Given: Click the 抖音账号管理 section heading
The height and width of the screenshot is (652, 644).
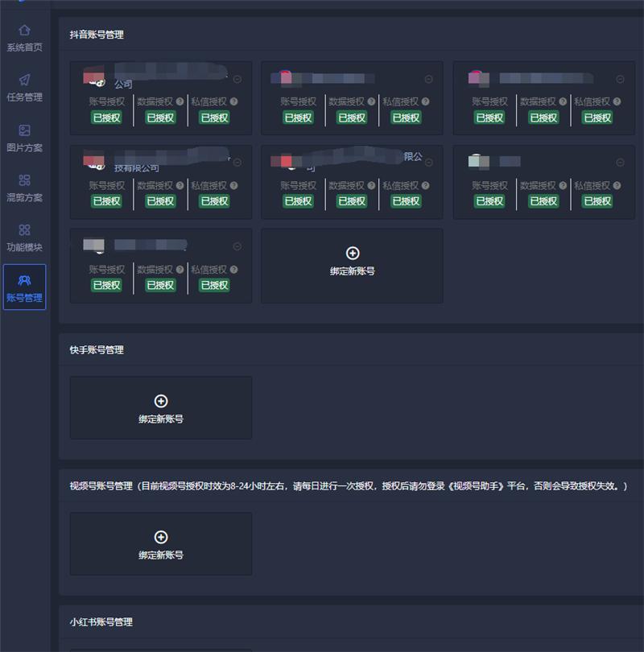Looking at the screenshot, I should (x=97, y=35).
